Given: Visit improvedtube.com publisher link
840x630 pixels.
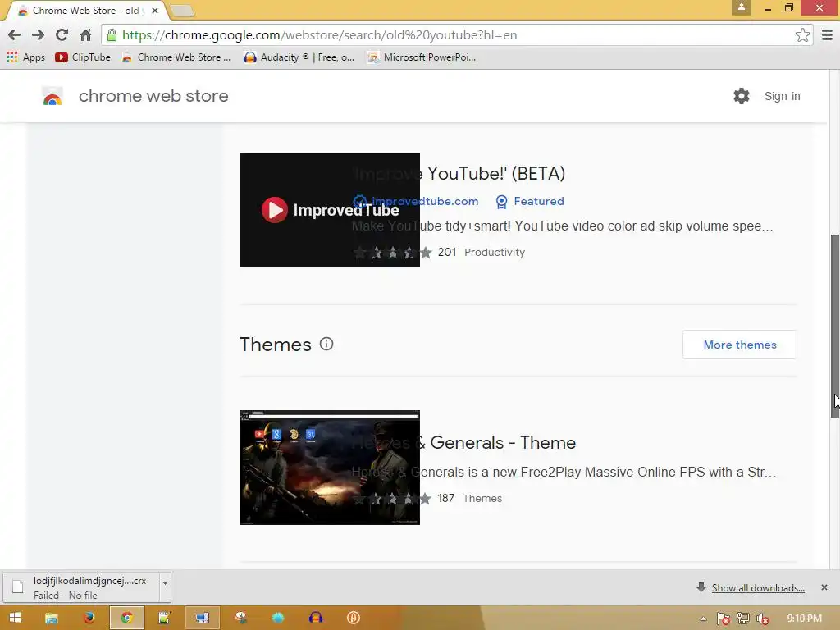Looking at the screenshot, I should pos(416,202).
